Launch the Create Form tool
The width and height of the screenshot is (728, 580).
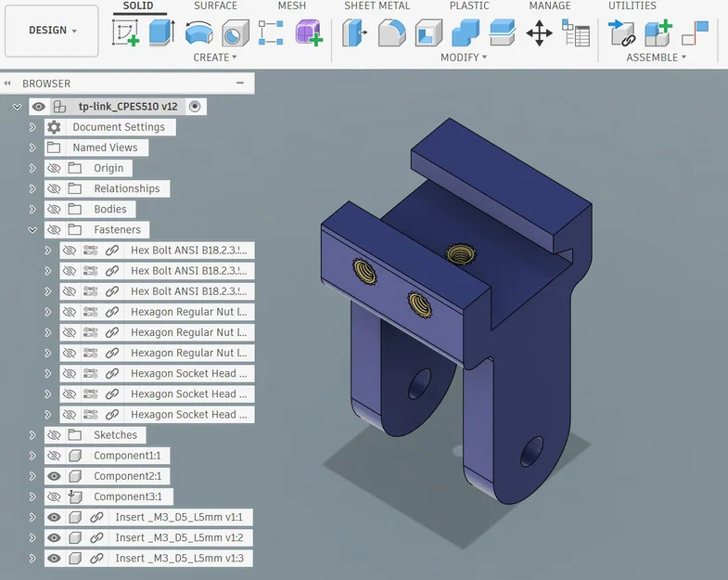point(309,32)
